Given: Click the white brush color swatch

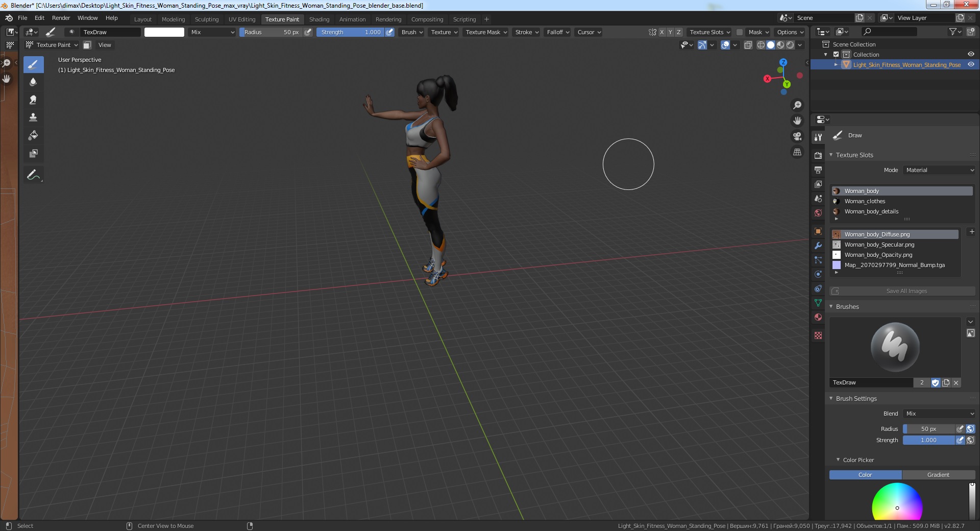Looking at the screenshot, I should tap(164, 32).
